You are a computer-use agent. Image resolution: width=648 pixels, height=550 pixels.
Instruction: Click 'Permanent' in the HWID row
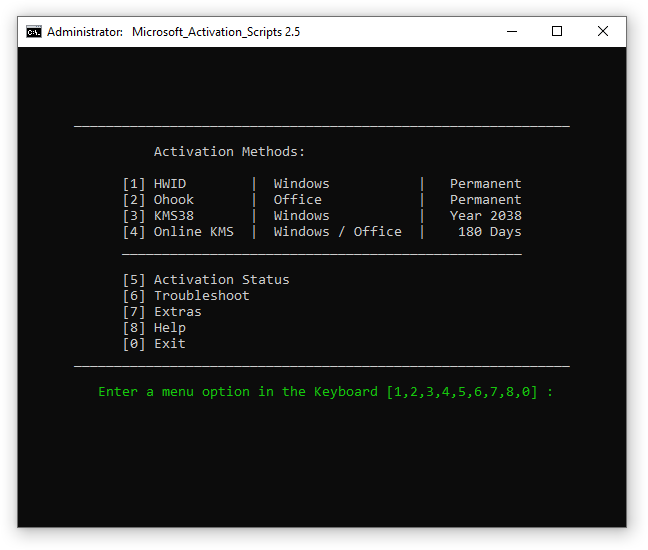coord(485,184)
